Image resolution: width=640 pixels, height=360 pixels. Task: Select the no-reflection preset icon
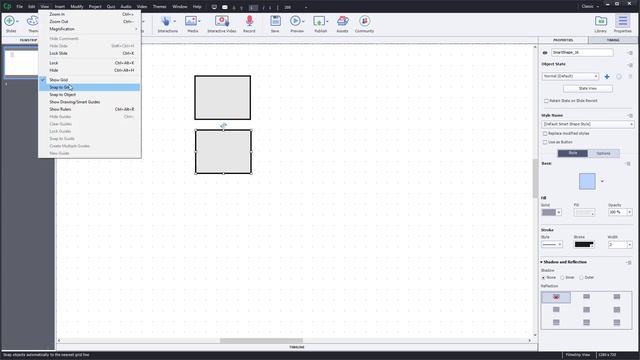point(556,297)
